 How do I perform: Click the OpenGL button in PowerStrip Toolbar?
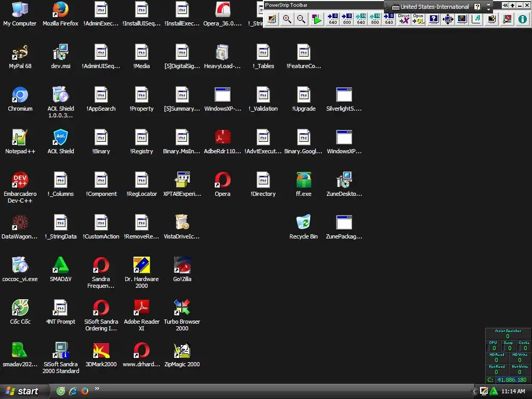click(x=418, y=19)
